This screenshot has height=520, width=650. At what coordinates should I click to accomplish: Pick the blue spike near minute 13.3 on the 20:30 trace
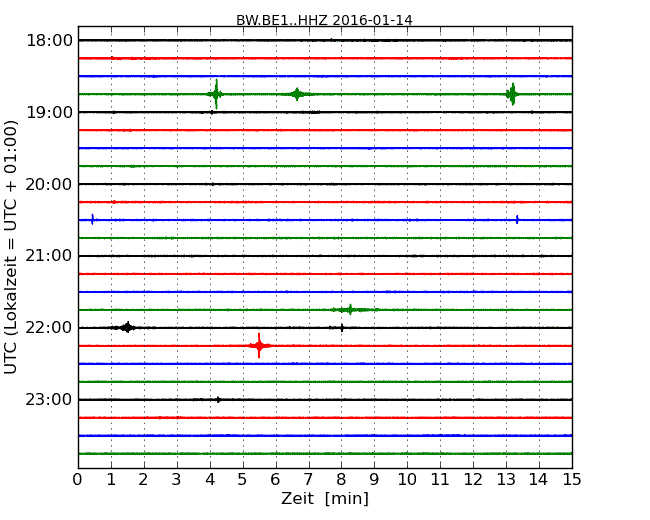coord(517,219)
